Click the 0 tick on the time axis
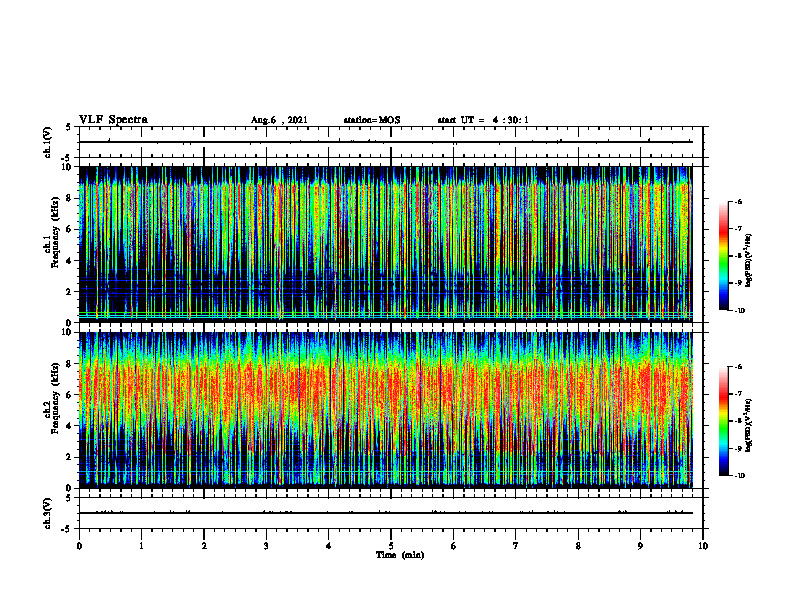The width and height of the screenshot is (792, 612). pos(79,546)
